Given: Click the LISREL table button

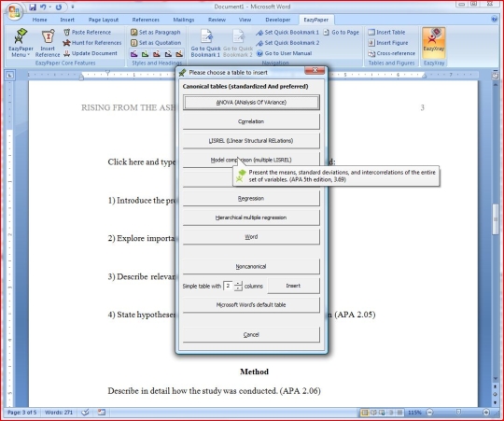Looking at the screenshot, I should 251,141.
